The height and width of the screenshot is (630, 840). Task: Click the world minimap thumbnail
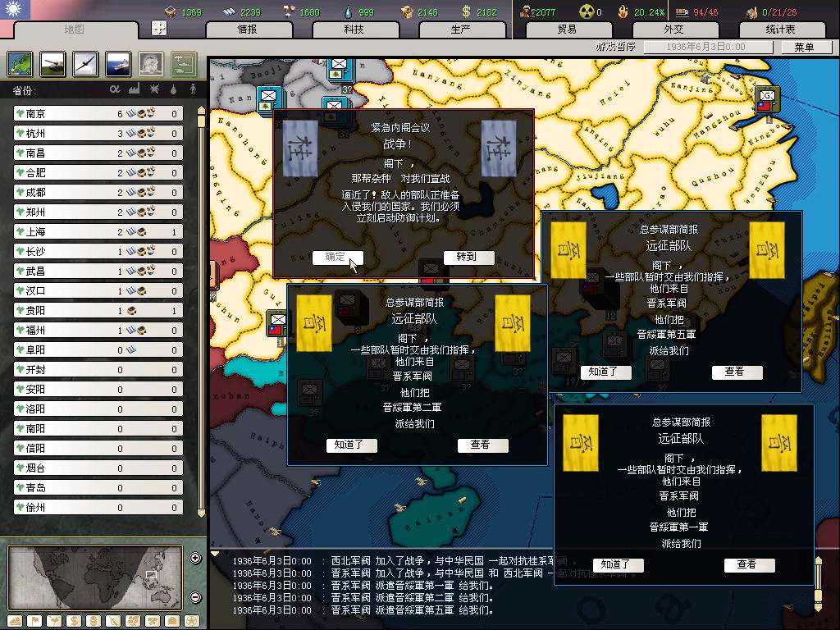pos(95,577)
